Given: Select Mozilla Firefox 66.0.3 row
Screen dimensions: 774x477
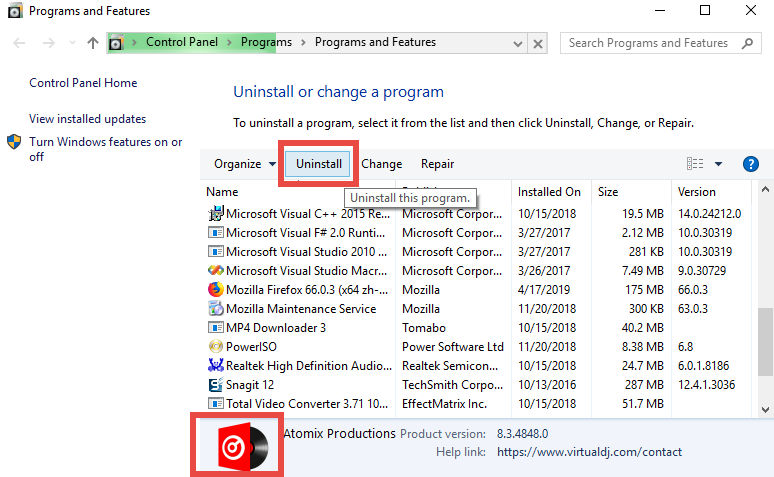Looking at the screenshot, I should (477, 290).
